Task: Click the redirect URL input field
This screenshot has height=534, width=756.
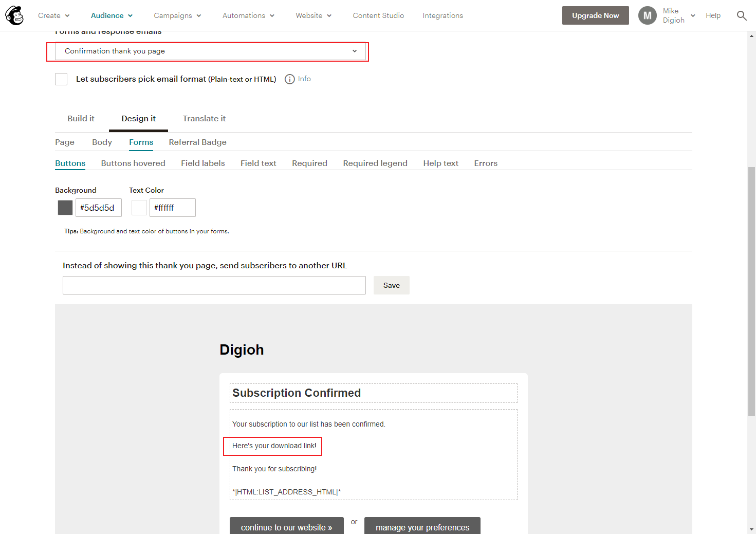Action: tap(214, 285)
